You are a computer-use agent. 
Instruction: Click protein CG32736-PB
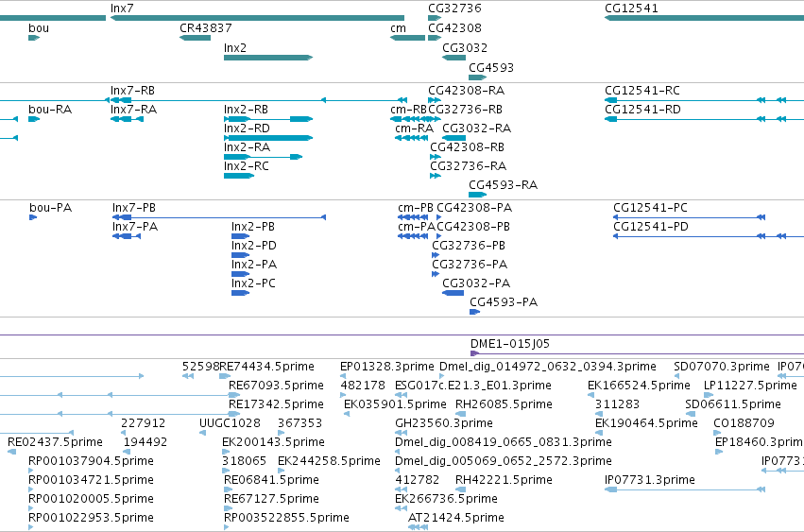[x=469, y=246]
